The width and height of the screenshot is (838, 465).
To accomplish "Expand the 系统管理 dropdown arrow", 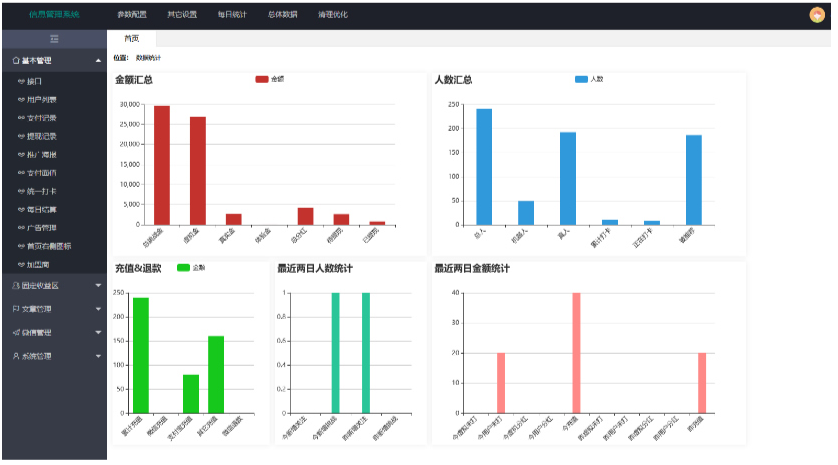I will coord(98,356).
